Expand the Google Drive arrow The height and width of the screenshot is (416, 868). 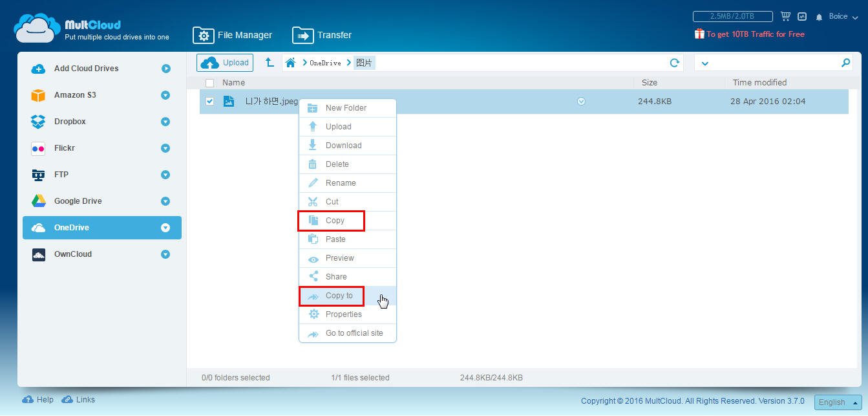click(x=165, y=201)
